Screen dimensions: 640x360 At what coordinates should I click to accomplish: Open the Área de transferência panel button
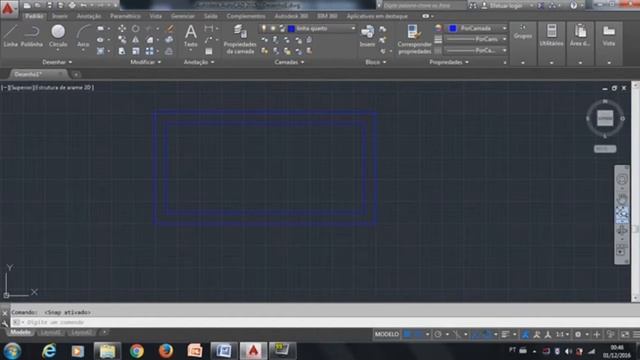580,43
